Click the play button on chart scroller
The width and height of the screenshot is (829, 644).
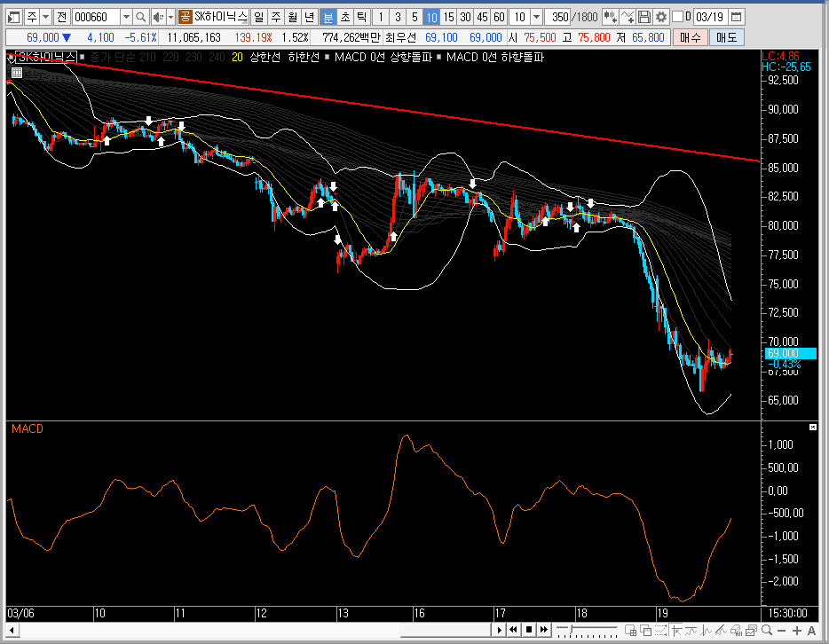tap(499, 630)
